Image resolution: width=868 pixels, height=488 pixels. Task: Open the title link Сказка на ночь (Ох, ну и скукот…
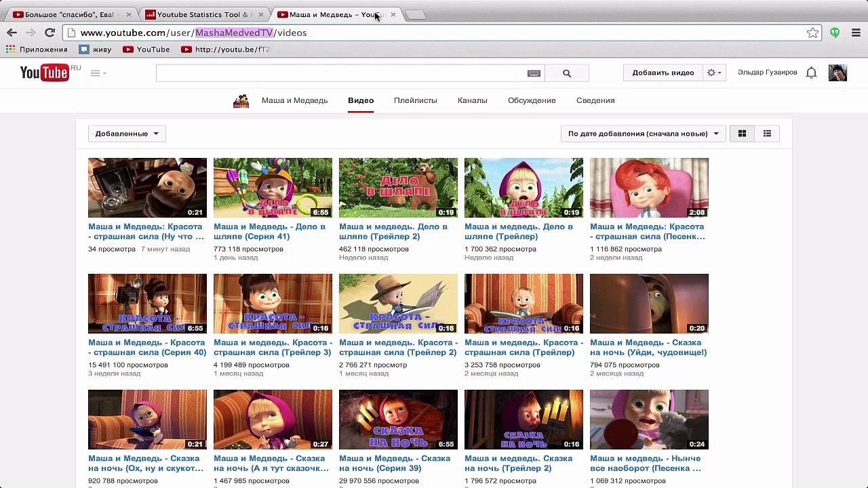pyautogui.click(x=146, y=464)
